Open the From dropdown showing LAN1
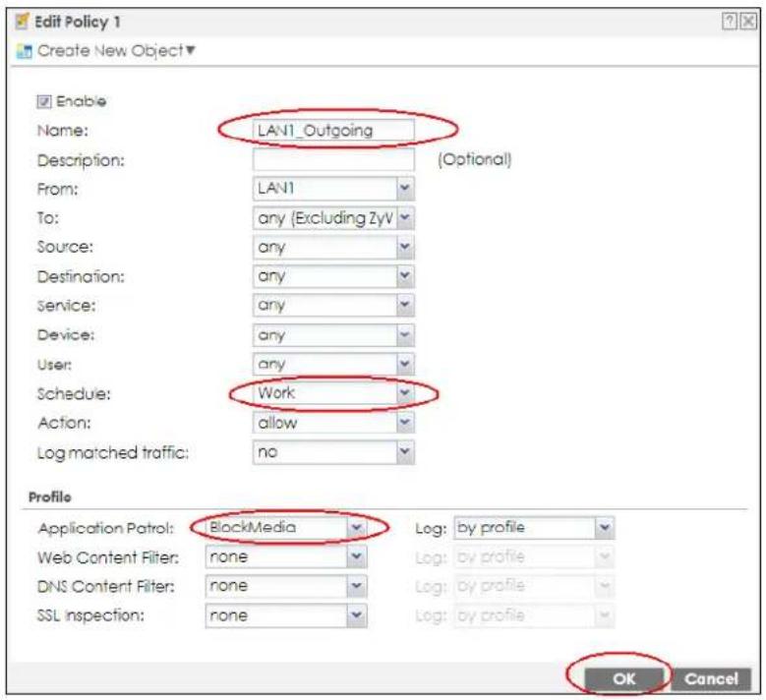Viewport: 766px width, 700px height. pyautogui.click(x=333, y=189)
